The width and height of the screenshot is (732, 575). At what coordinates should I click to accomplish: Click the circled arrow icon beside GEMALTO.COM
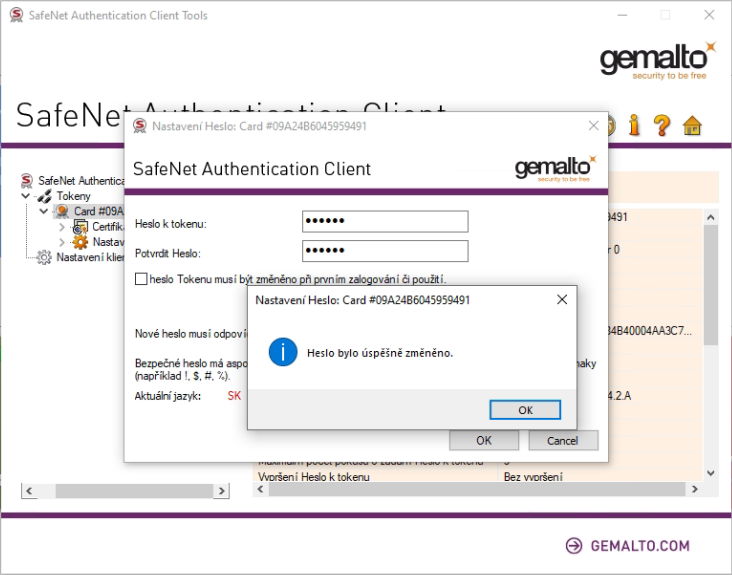point(574,546)
